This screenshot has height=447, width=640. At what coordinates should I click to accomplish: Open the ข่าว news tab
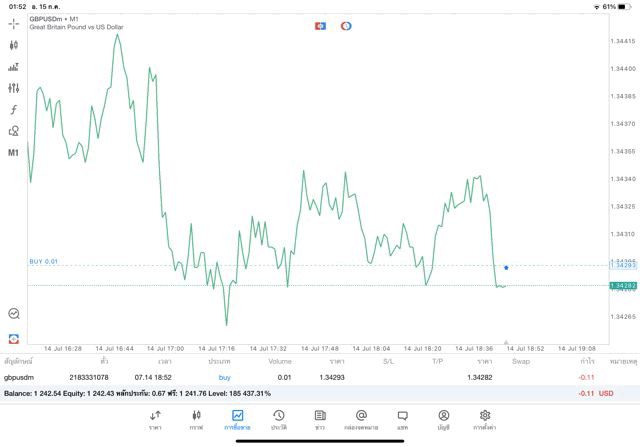coord(319,419)
